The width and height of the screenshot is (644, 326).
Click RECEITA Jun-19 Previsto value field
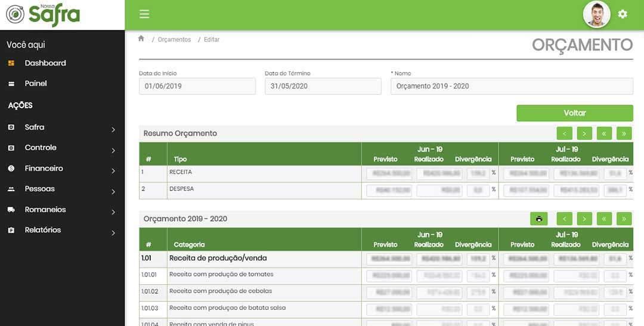[x=389, y=174]
